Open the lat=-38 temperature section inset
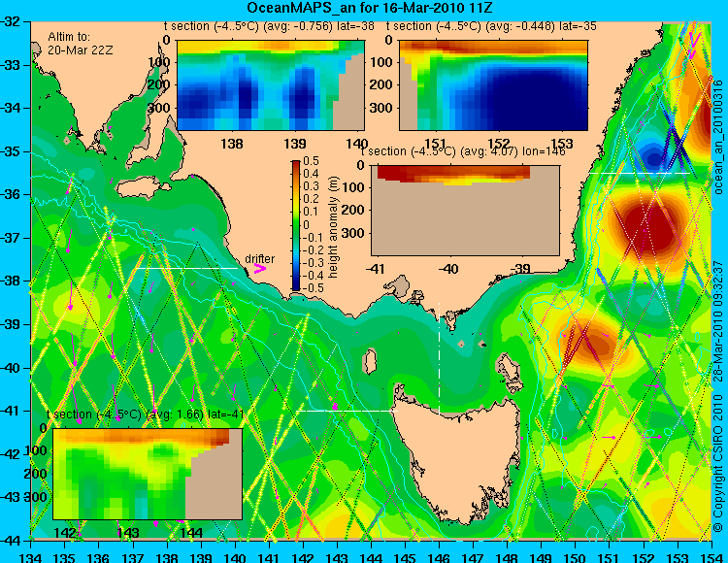 pos(271,85)
